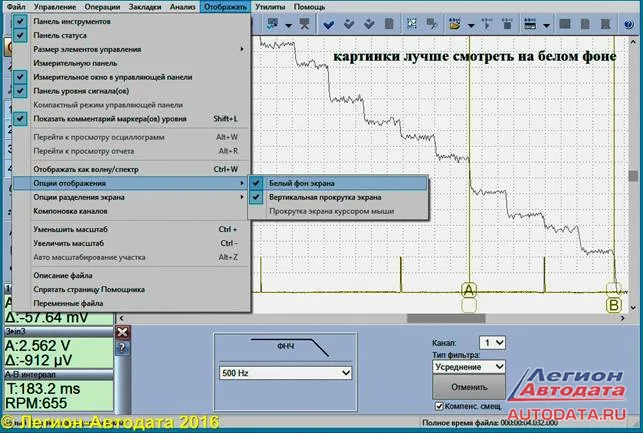Open the 500 Hz cutoff frequency dropdown
This screenshot has height=433, width=643.
(x=285, y=373)
